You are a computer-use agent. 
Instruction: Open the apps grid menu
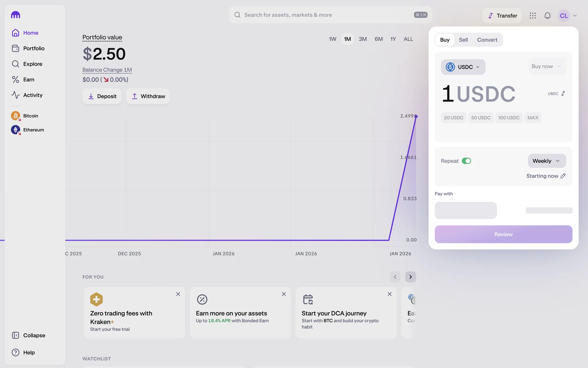coord(533,16)
